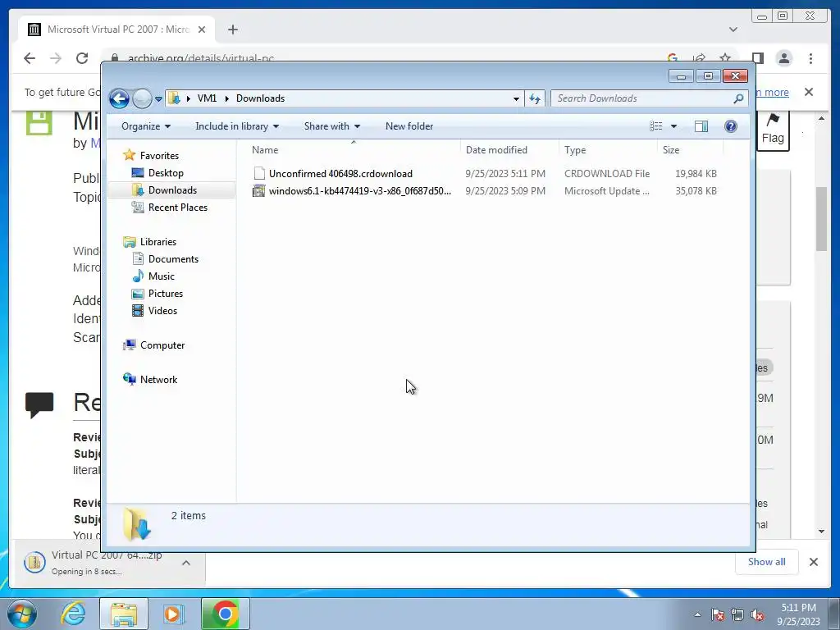Click Windows Explorer taskbar icon
Screen dimensions: 840x630
(124, 614)
